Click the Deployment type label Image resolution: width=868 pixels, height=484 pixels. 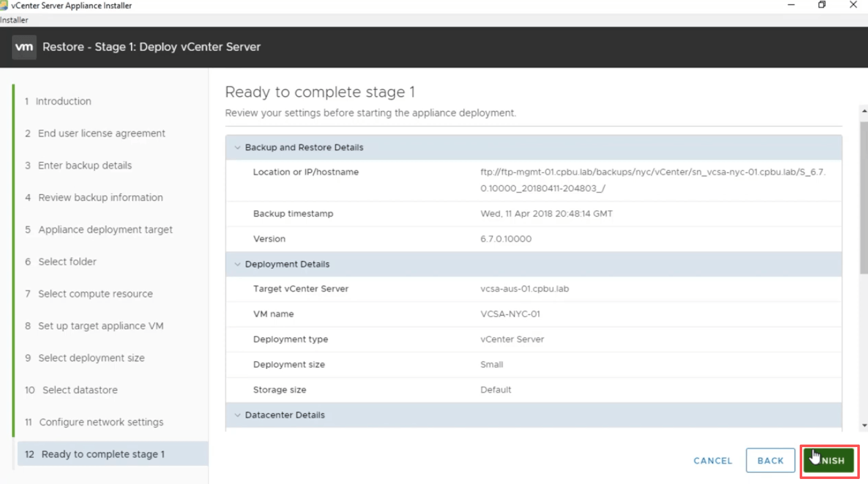291,339
